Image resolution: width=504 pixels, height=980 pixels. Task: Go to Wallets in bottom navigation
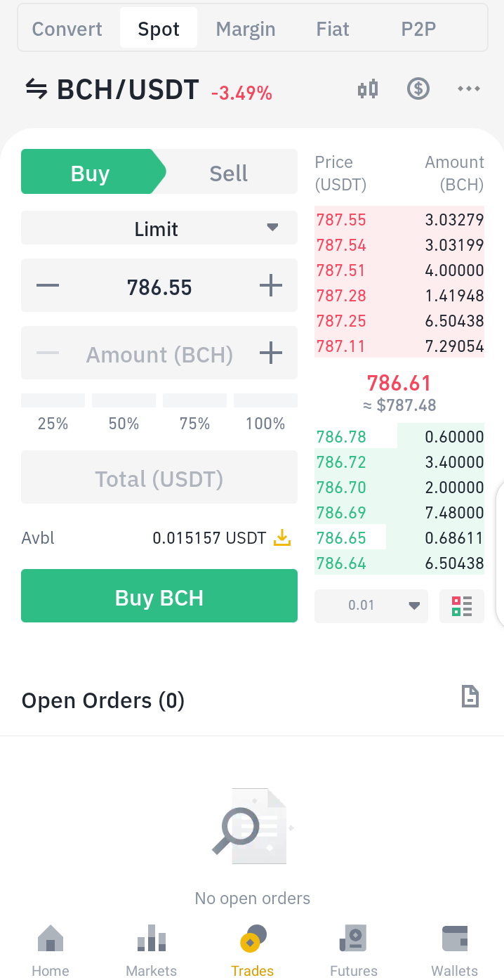(454, 951)
